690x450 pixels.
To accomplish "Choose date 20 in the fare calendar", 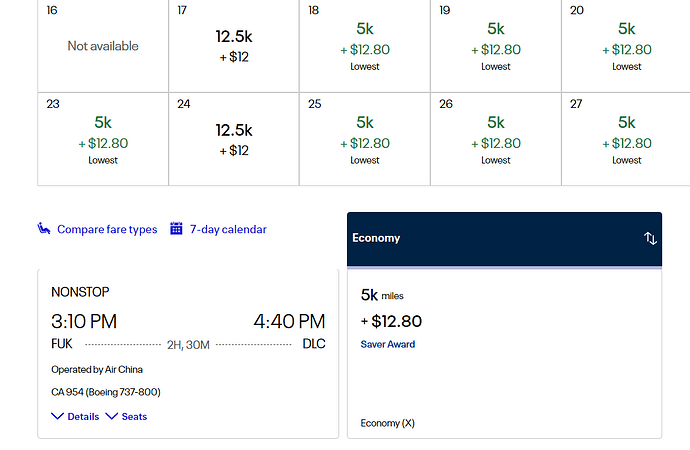I will click(626, 46).
